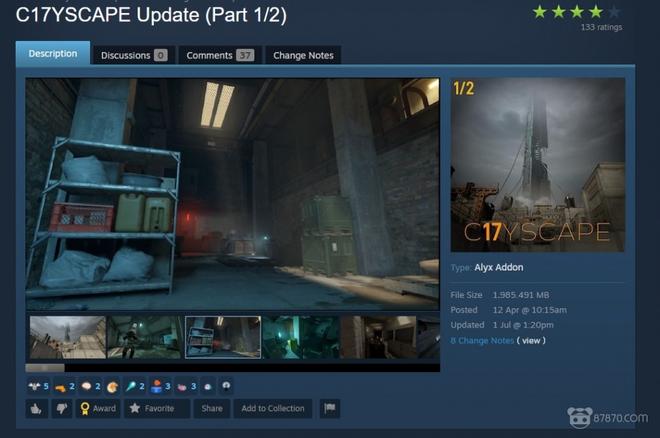Screen dimensions: 660x438
Task: Click the thumbs down rate button
Action: (x=62, y=409)
